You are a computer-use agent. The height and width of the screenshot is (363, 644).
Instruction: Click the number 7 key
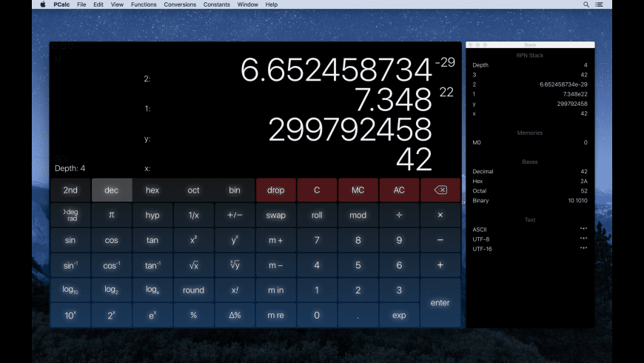point(317,240)
